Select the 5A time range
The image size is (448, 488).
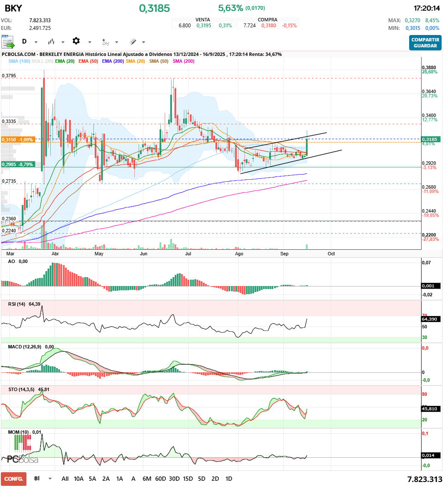click(x=93, y=479)
